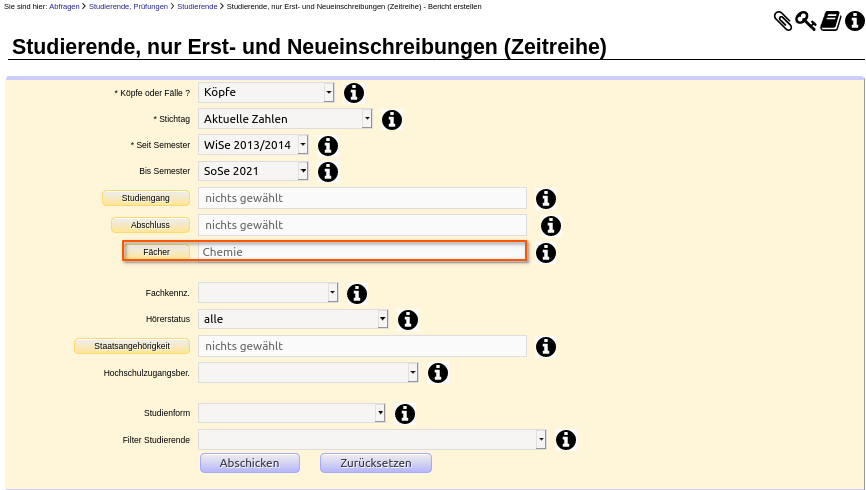Open the Hochschulzugangsber. dropdown

pyautogui.click(x=308, y=372)
